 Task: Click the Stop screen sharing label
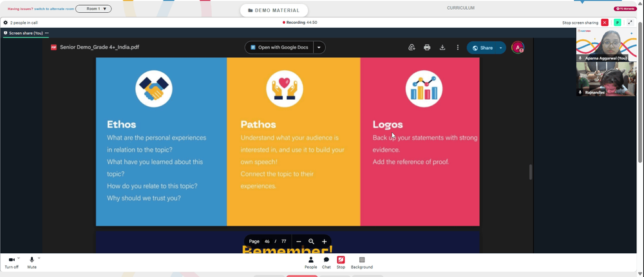(580, 23)
